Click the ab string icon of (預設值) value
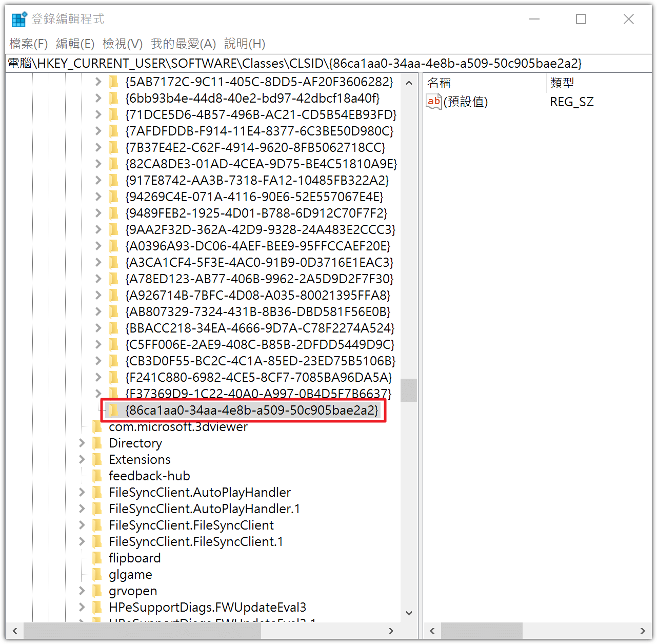 (x=434, y=102)
